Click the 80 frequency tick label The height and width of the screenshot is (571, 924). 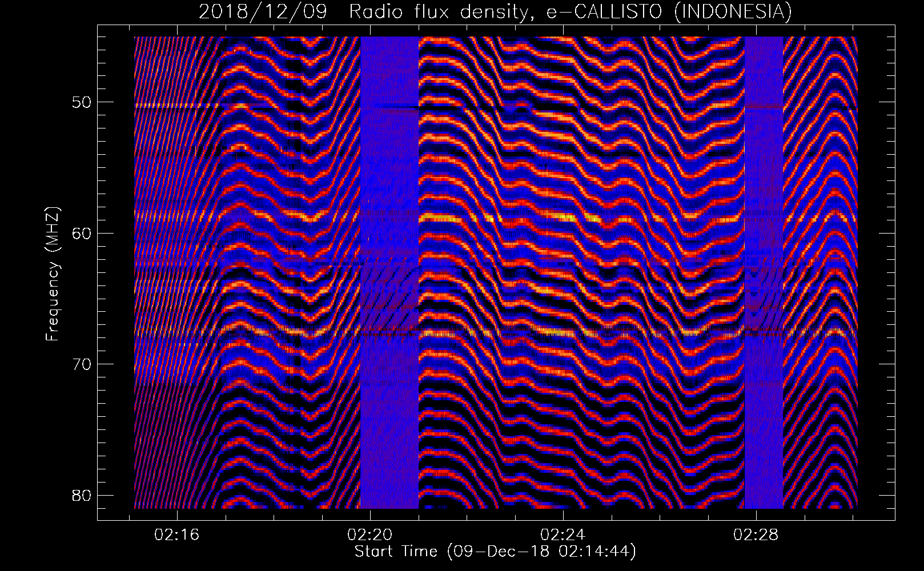(x=81, y=495)
